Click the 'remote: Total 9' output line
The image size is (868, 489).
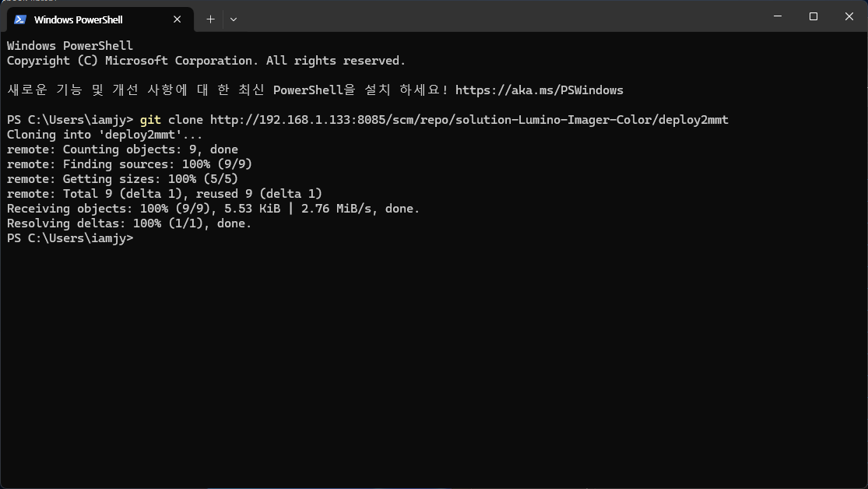pos(164,194)
